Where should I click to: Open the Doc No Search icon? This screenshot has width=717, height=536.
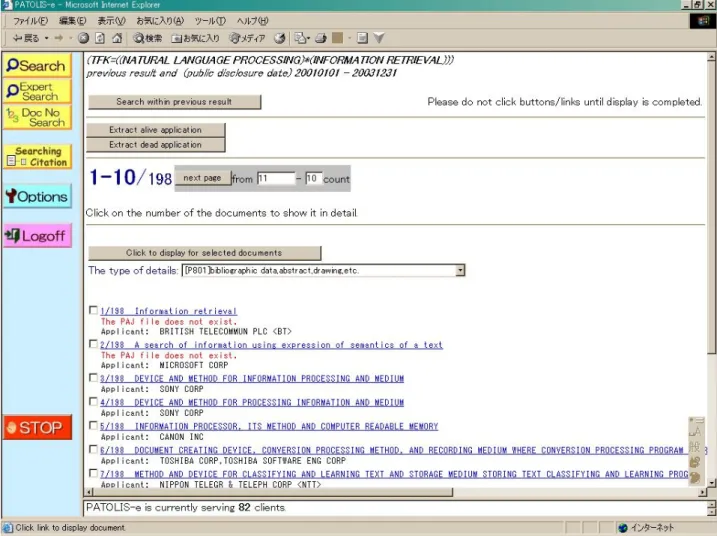point(37,117)
